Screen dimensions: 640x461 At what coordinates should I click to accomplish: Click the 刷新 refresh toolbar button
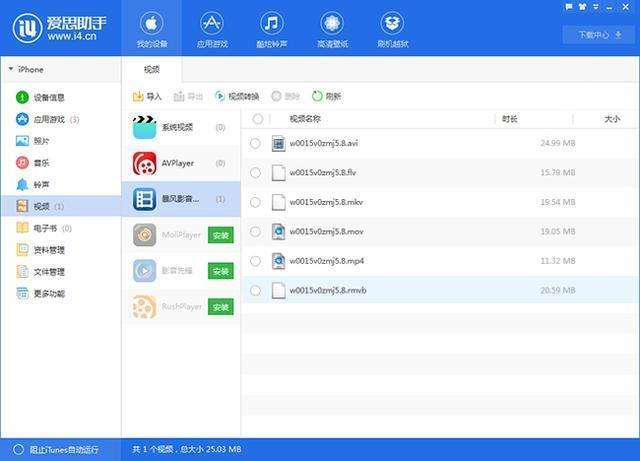(x=326, y=96)
